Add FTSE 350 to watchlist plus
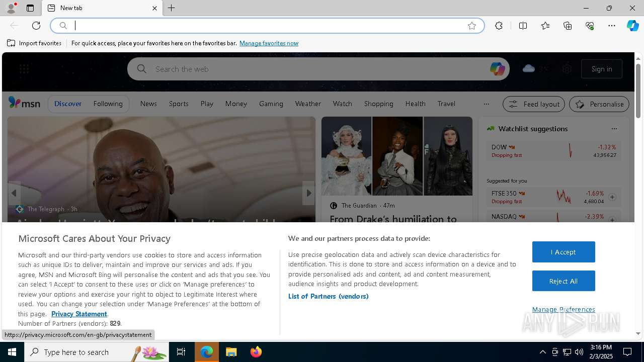This screenshot has height=362, width=644. point(612,197)
